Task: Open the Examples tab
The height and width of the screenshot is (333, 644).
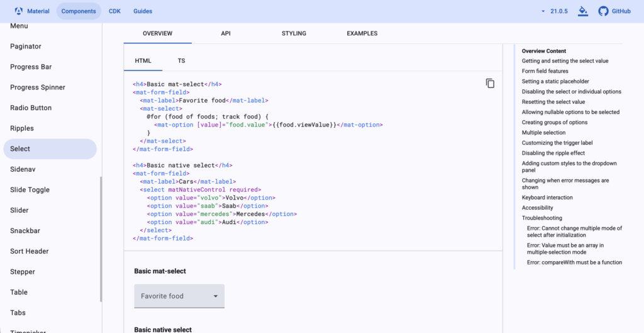Action: pos(362,33)
